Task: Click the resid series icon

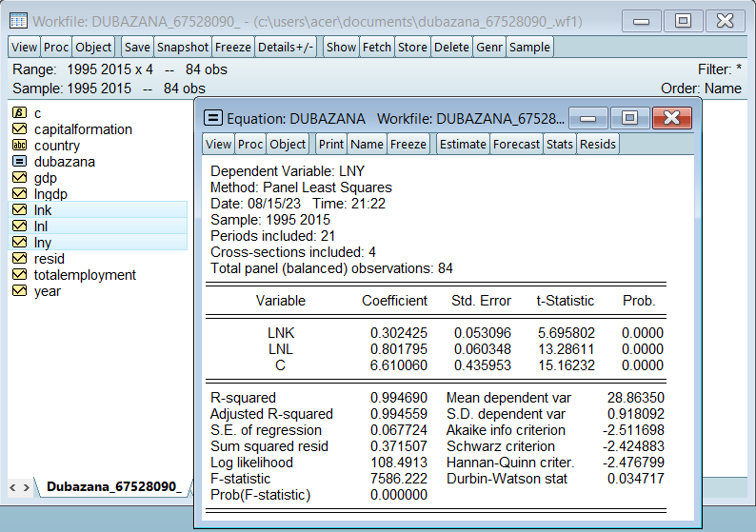Action: (18, 259)
